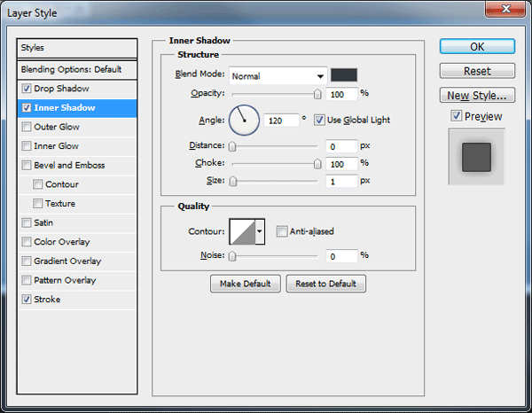532x413 pixels.
Task: Click the Angle value field
Action: click(x=282, y=121)
